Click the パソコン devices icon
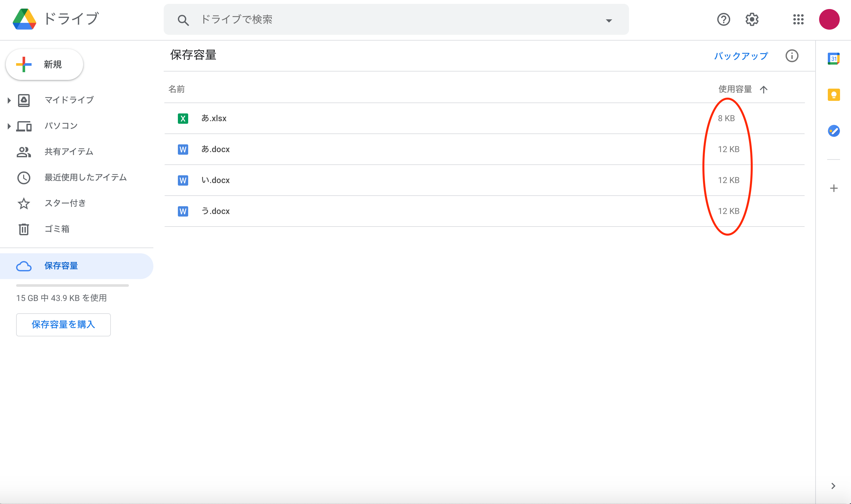The height and width of the screenshot is (504, 851). tap(24, 126)
